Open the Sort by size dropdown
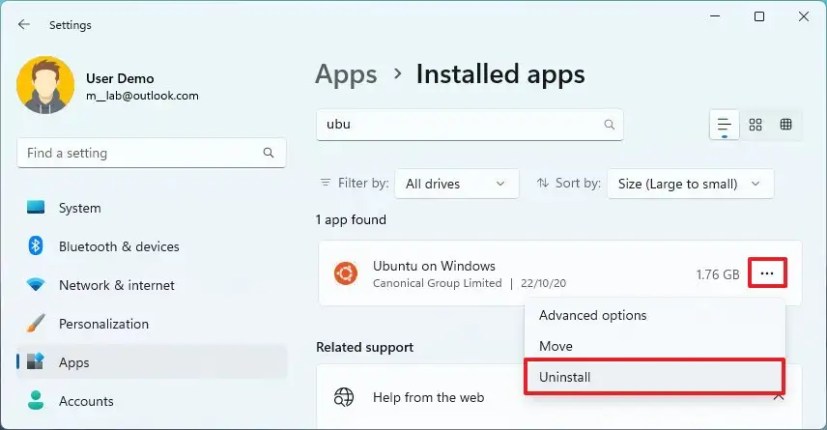The width and height of the screenshot is (827, 430). 690,184
